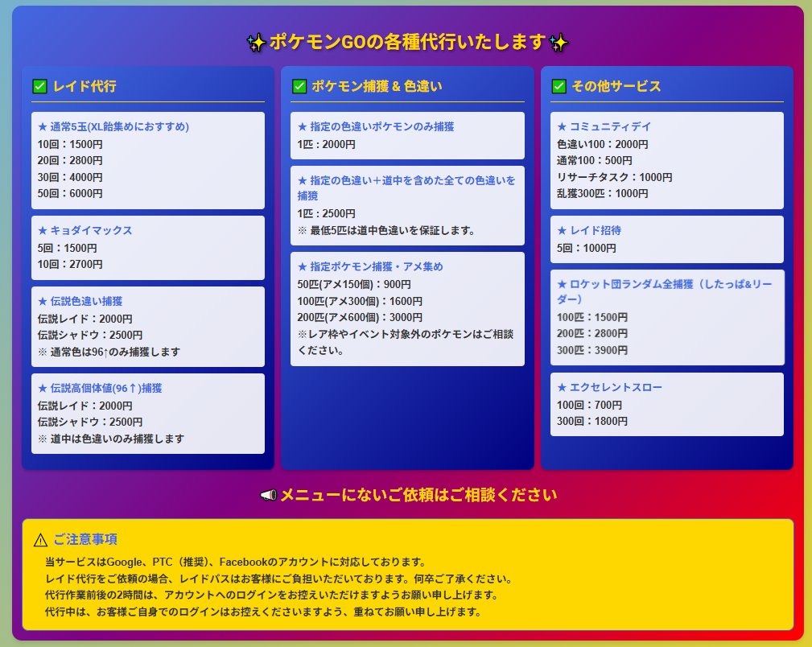812x647 pixels.
Task: Click the warning triangle icon beside ご注意事項
Action: click(40, 540)
